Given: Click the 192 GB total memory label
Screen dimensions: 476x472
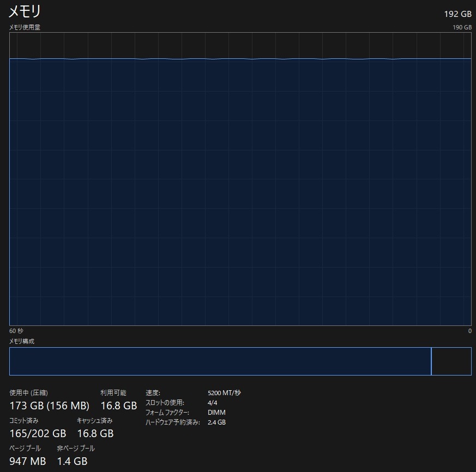Looking at the screenshot, I should coord(458,14).
